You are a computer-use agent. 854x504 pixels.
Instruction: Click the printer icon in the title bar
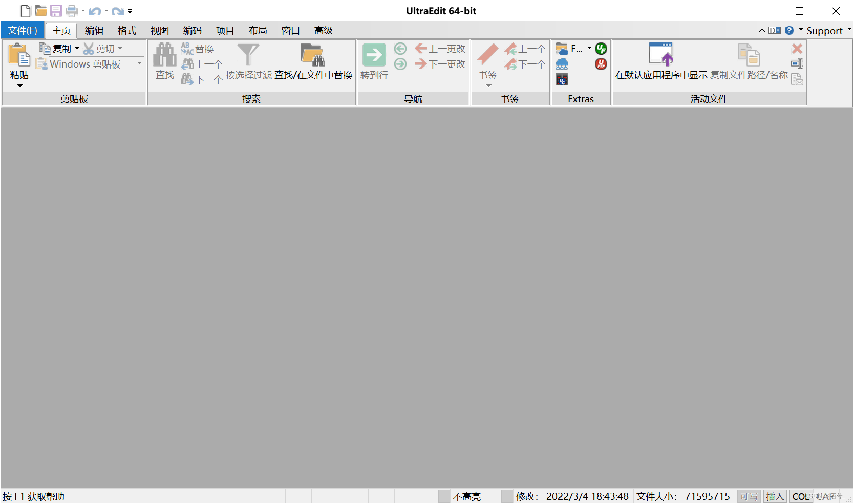pyautogui.click(x=72, y=11)
